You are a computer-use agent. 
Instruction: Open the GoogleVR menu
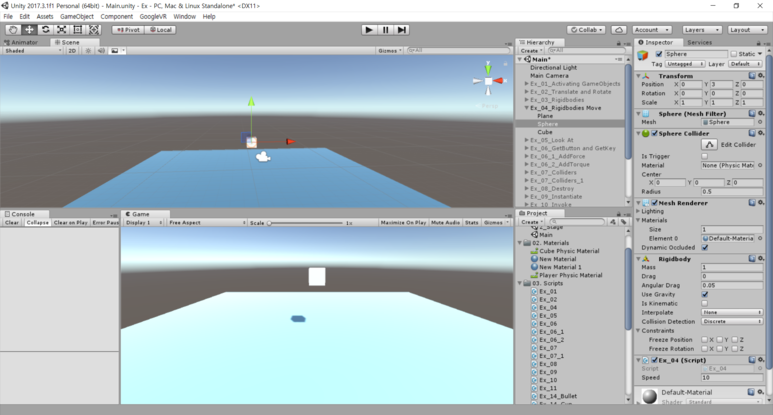pos(153,16)
